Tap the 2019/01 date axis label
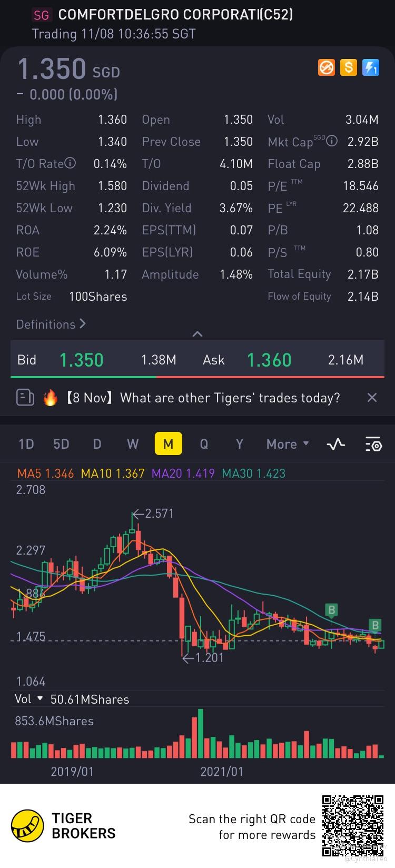Screen dimensions: 395x868 tap(72, 772)
